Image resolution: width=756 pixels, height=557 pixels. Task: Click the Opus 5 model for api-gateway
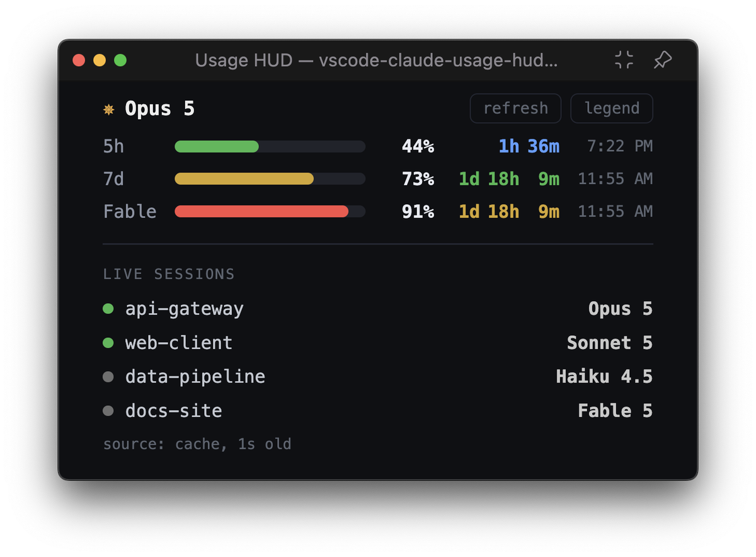click(x=621, y=309)
